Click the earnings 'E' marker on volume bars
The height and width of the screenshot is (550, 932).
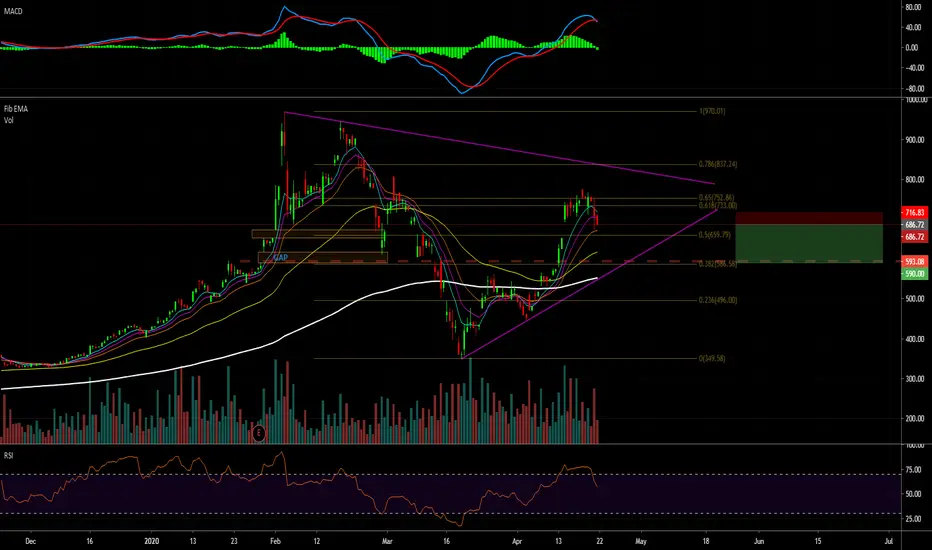(x=259, y=433)
